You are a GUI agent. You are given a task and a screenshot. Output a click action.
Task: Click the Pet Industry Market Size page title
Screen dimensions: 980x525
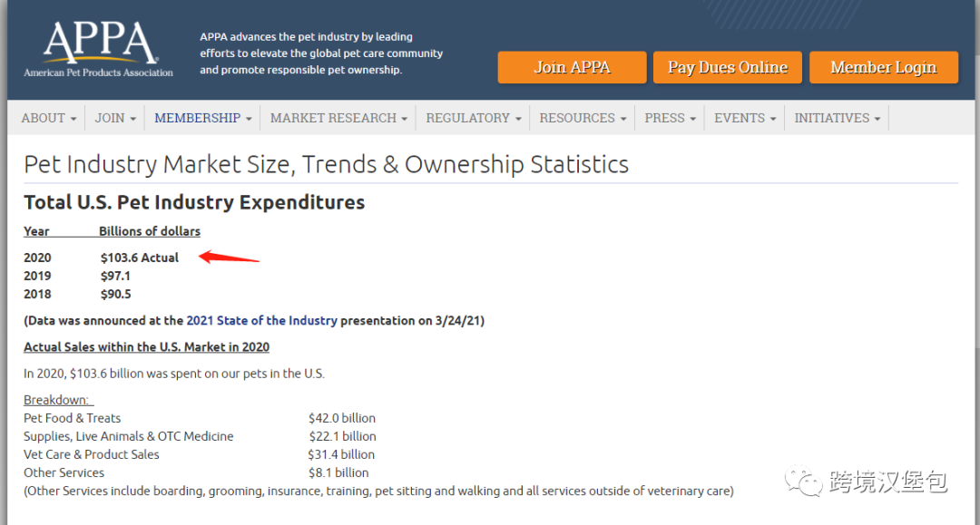click(x=326, y=164)
